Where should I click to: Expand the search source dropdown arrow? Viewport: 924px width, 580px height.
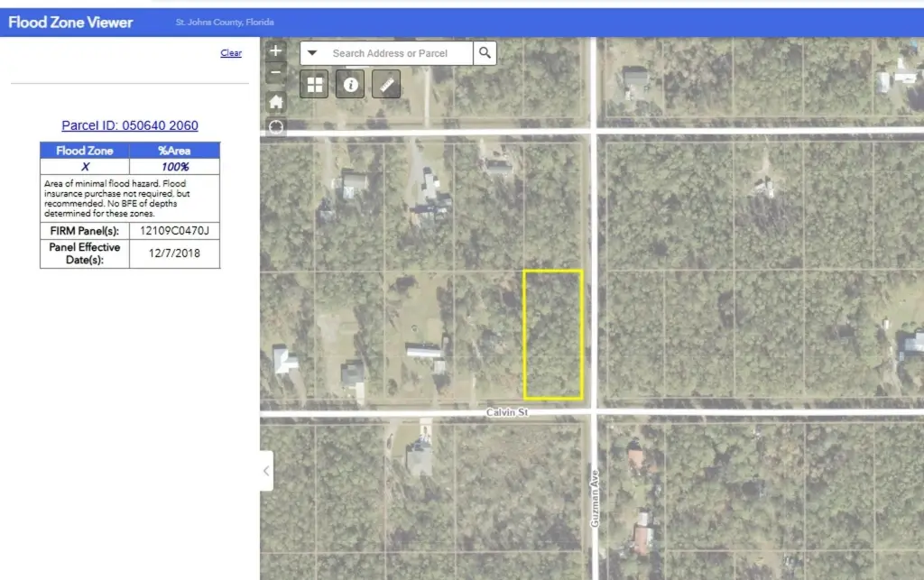click(312, 53)
